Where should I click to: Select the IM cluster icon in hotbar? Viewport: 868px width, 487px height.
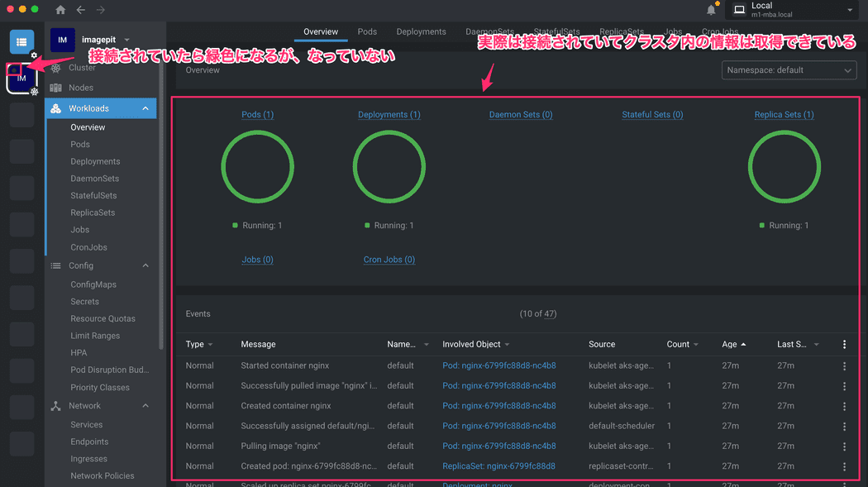[21, 79]
